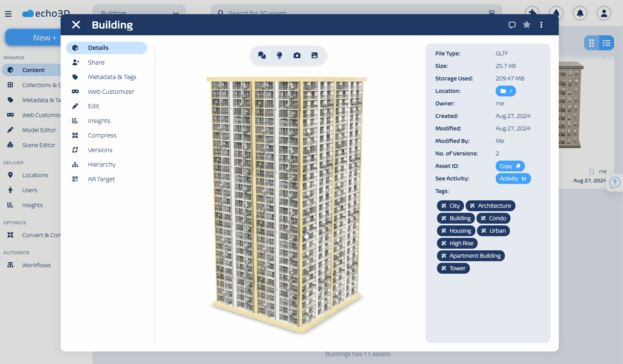Open the three-dot more options menu
The width and height of the screenshot is (623, 364).
541,25
